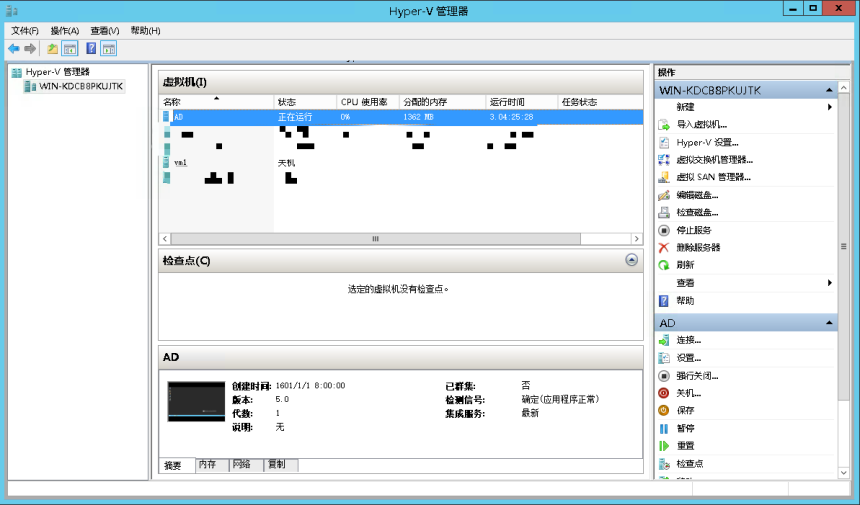Image resolution: width=860 pixels, height=505 pixels.
Task: Collapse the 检查点 panel with round chevron
Action: point(631,260)
